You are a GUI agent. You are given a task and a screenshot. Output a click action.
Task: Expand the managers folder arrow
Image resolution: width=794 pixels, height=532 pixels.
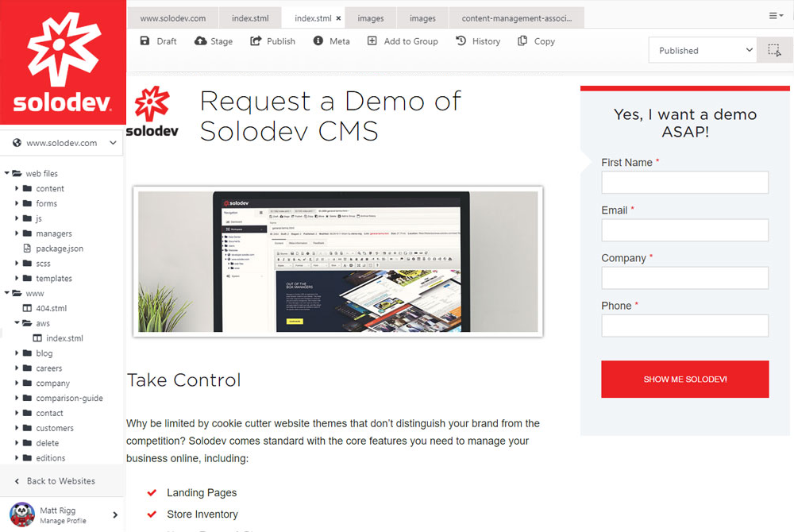(x=17, y=233)
